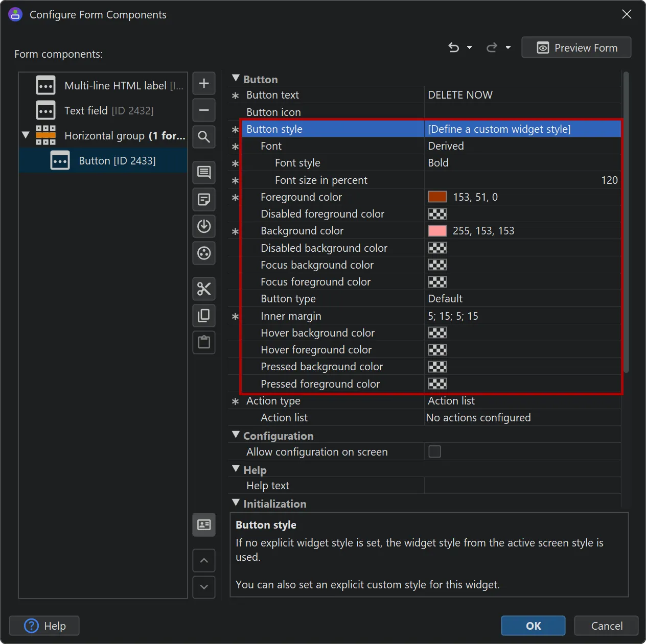Click the transparent Hover background color swatch
The width and height of the screenshot is (646, 644).
437,332
